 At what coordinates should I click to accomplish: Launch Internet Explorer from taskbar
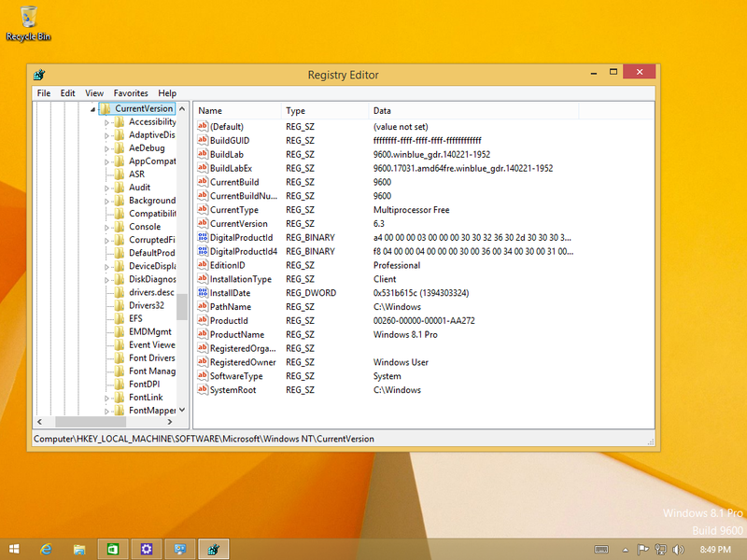[x=46, y=549]
